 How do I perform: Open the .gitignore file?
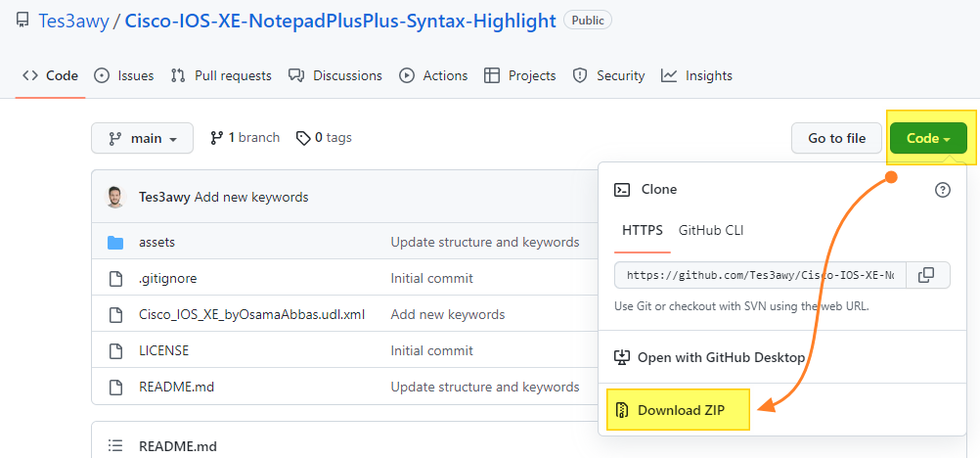(x=167, y=279)
